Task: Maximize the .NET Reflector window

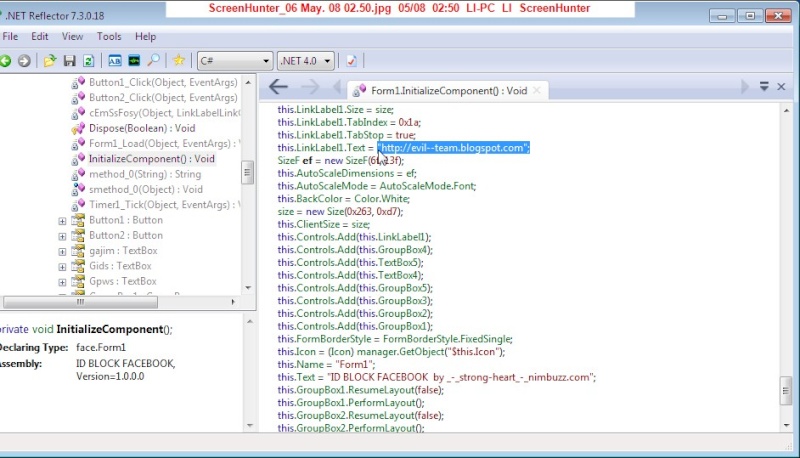Action: [x=750, y=16]
